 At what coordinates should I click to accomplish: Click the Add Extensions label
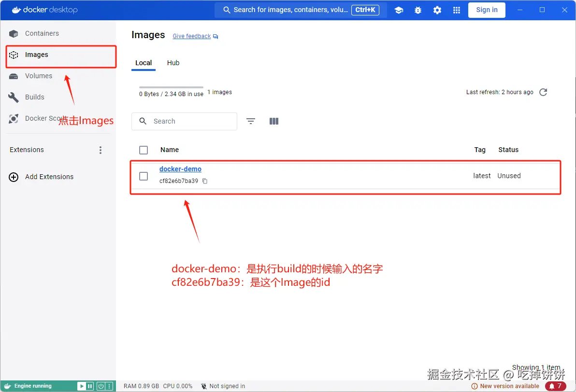tap(49, 177)
